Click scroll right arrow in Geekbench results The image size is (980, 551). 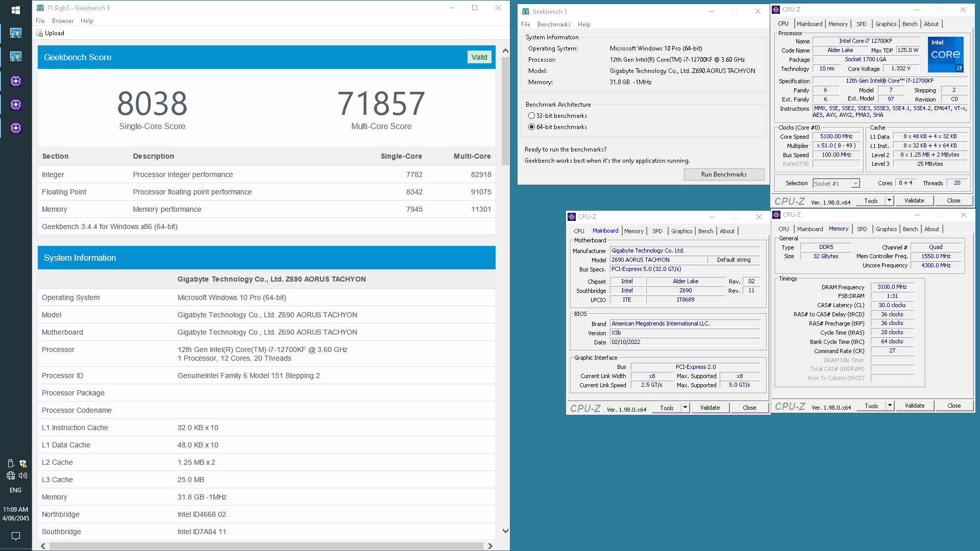point(490,546)
